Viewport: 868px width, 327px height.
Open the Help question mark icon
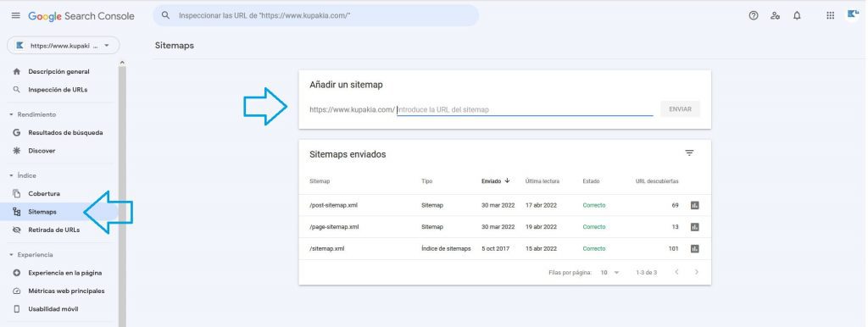753,15
